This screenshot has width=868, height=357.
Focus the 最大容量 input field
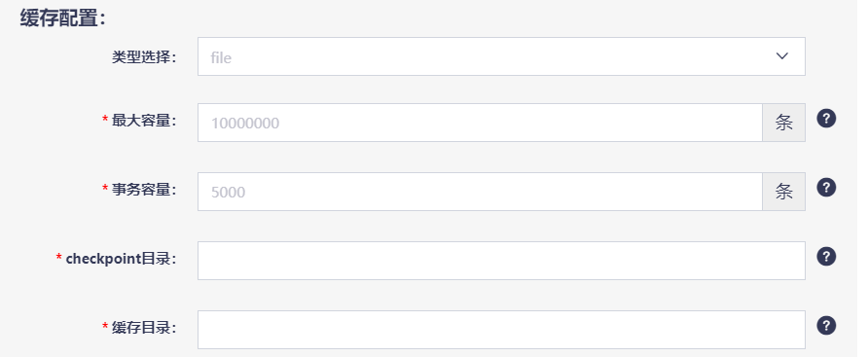(480, 123)
